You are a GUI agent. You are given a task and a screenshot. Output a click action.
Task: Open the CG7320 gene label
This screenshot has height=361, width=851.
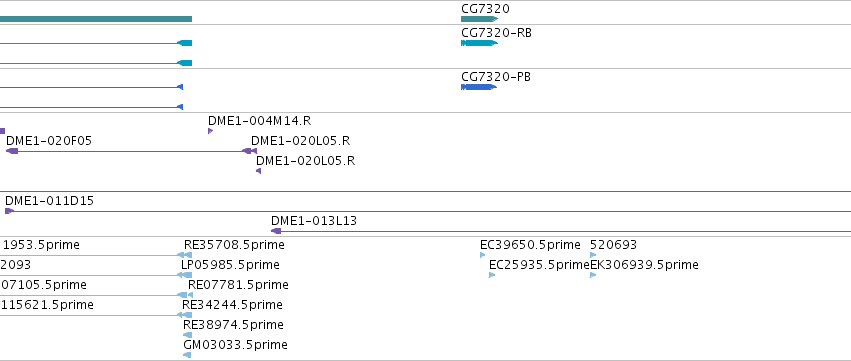[485, 9]
